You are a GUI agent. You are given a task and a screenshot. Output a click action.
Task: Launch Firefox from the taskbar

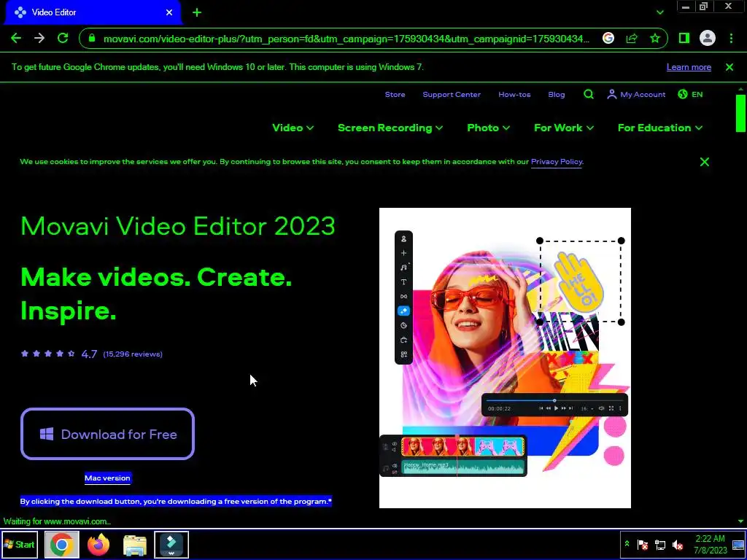[98, 544]
